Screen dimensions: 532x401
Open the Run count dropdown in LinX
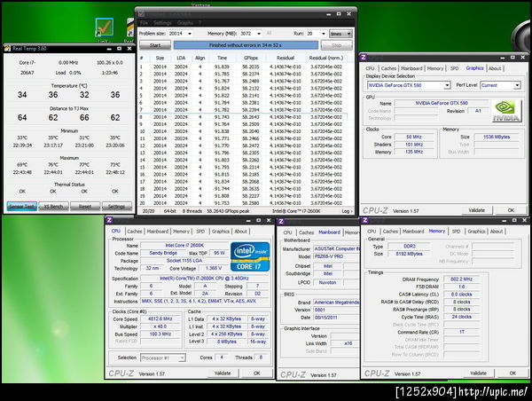point(323,34)
